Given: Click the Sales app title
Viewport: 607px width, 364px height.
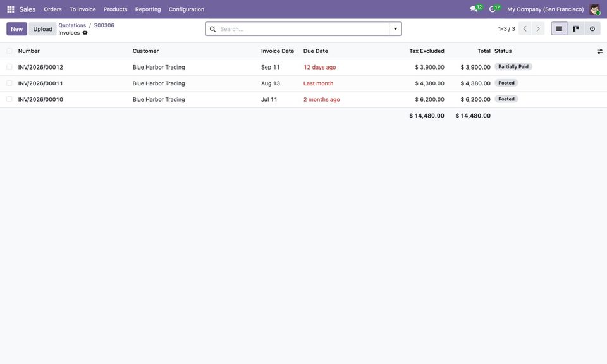Looking at the screenshot, I should (27, 9).
